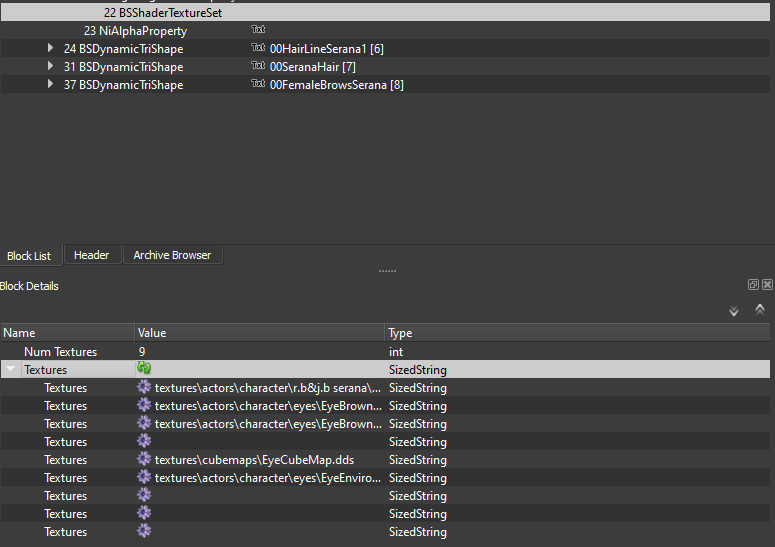Select the Num Textures row name
Screen dimensions: 775x547
point(61,352)
